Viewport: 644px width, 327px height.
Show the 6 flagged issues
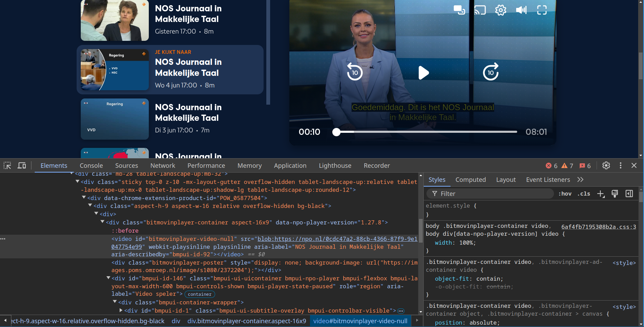(585, 166)
